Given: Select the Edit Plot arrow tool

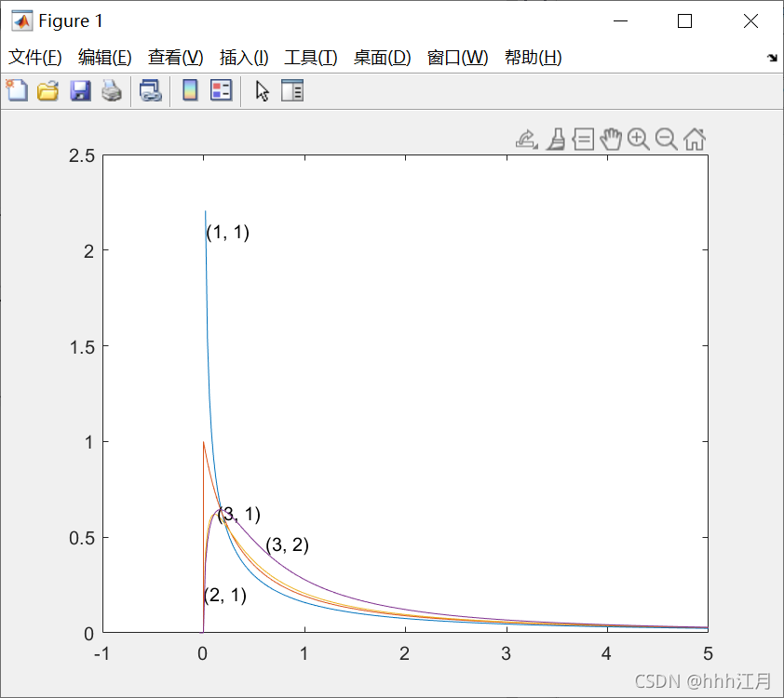Looking at the screenshot, I should [262, 91].
